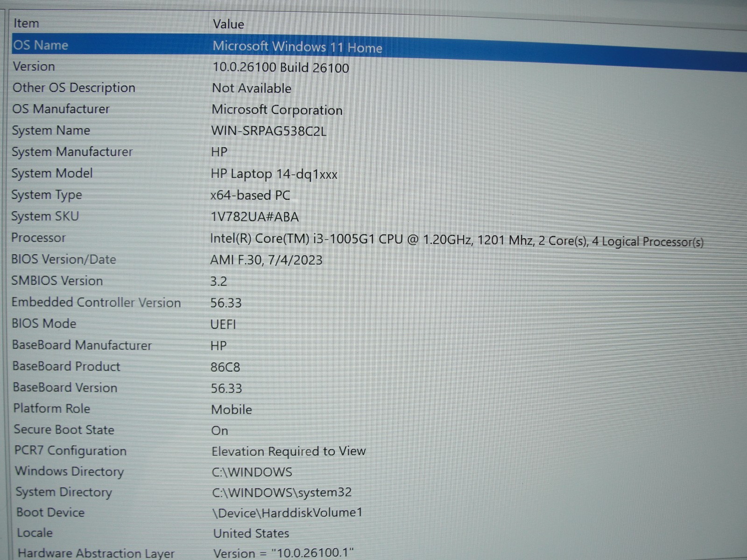Click the Microsoft Corporation value
The image size is (747, 560).
[277, 110]
